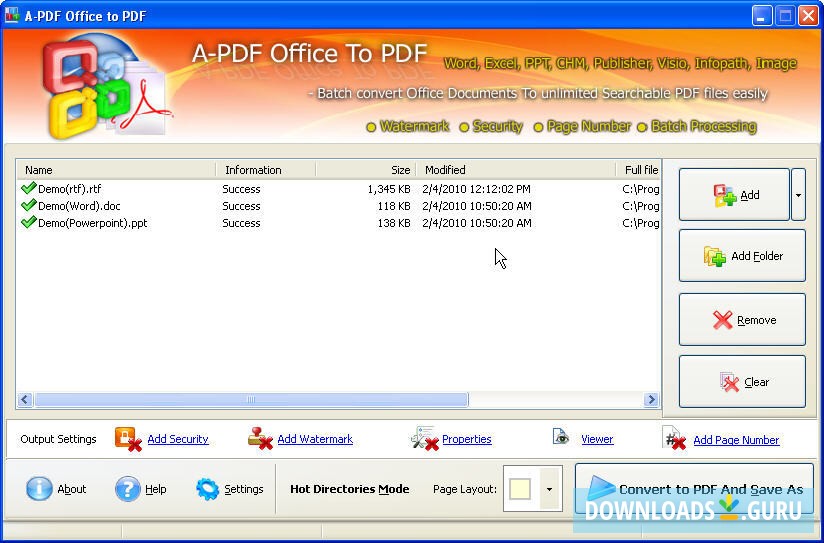Image resolution: width=824 pixels, height=543 pixels.
Task: Expand the Page Layout dropdown arrow
Action: (x=549, y=489)
